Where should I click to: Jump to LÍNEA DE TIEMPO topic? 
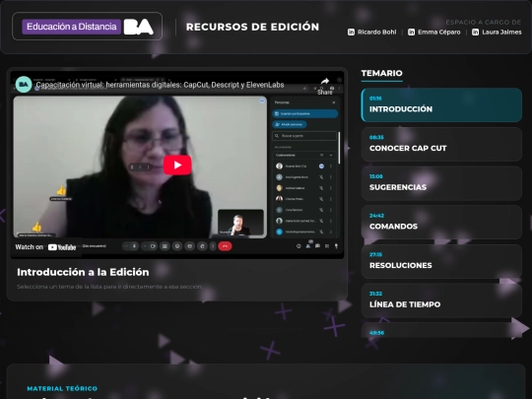pos(441,300)
